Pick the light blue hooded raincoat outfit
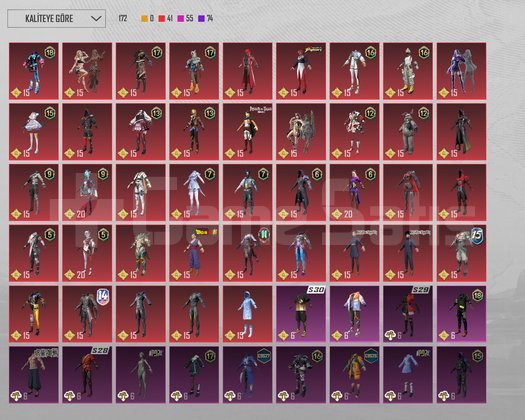 coord(247,314)
